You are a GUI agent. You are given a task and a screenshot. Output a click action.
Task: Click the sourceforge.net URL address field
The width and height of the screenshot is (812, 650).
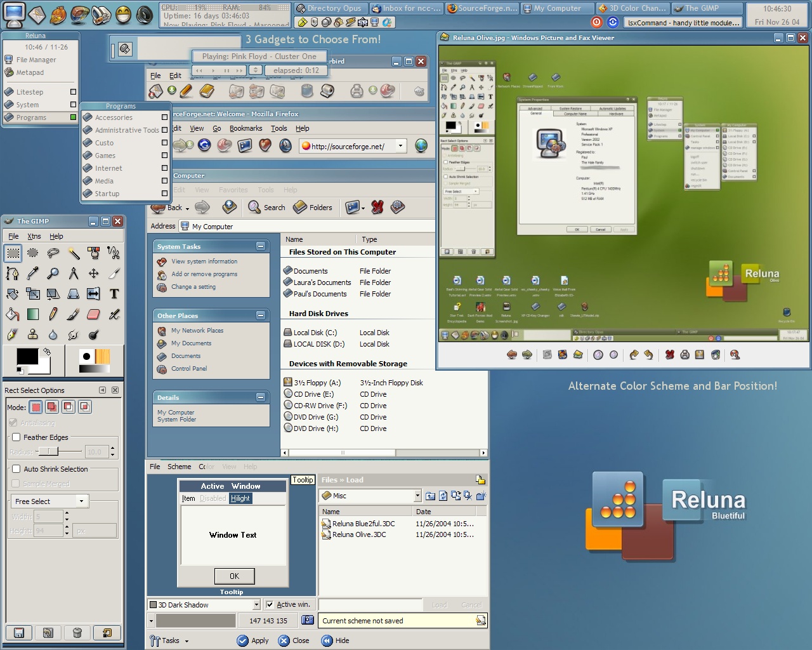(x=349, y=147)
